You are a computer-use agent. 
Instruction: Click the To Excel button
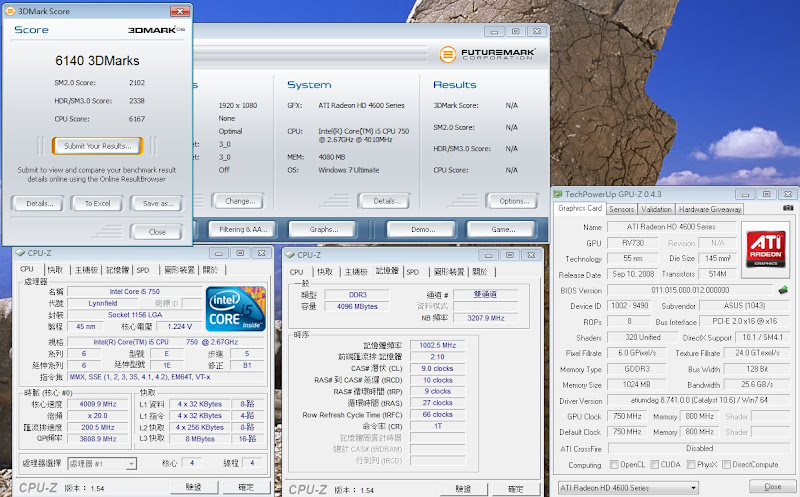point(97,203)
